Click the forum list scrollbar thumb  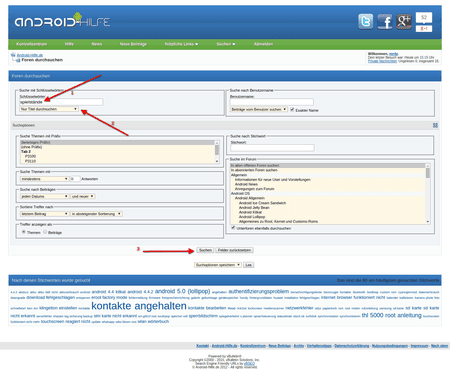(428, 173)
